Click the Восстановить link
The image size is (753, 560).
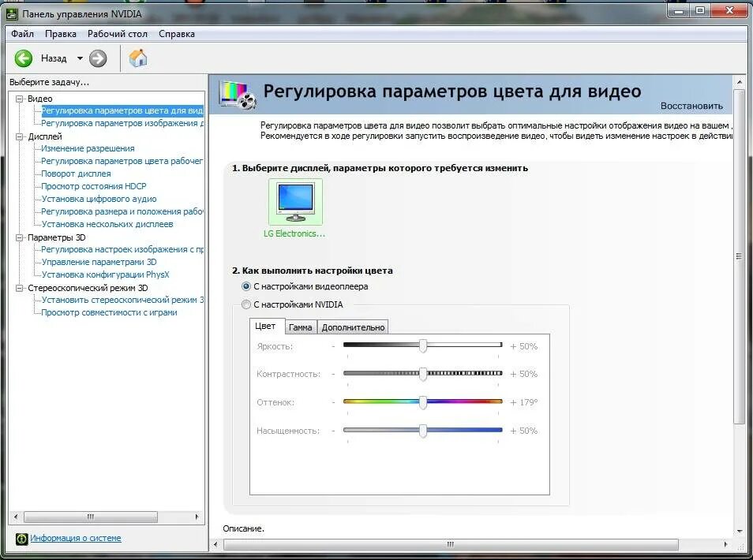691,106
